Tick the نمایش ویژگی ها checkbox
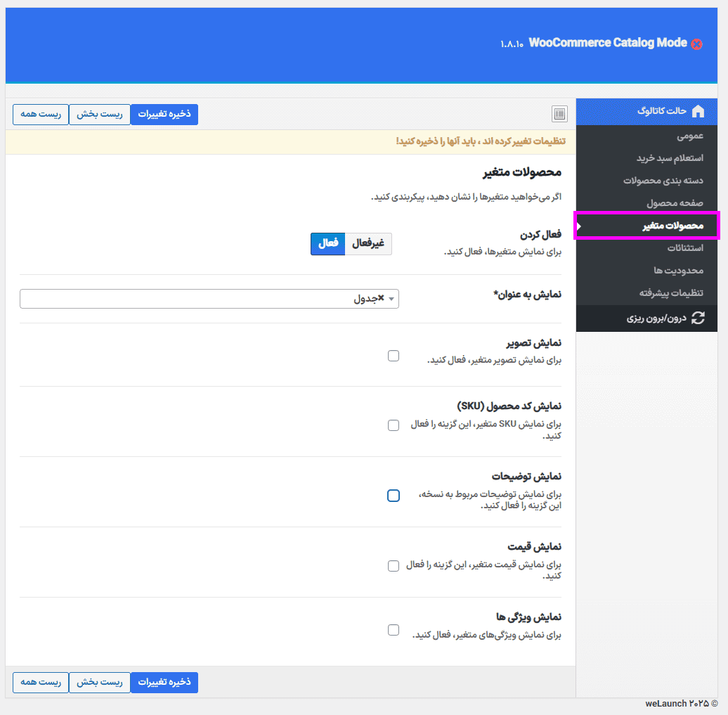Viewport: 728px width, 715px height. tap(394, 629)
